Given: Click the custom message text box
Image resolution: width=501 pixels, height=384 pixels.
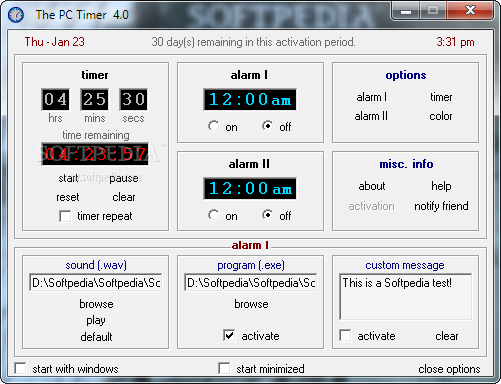Looking at the screenshot, I should (405, 297).
